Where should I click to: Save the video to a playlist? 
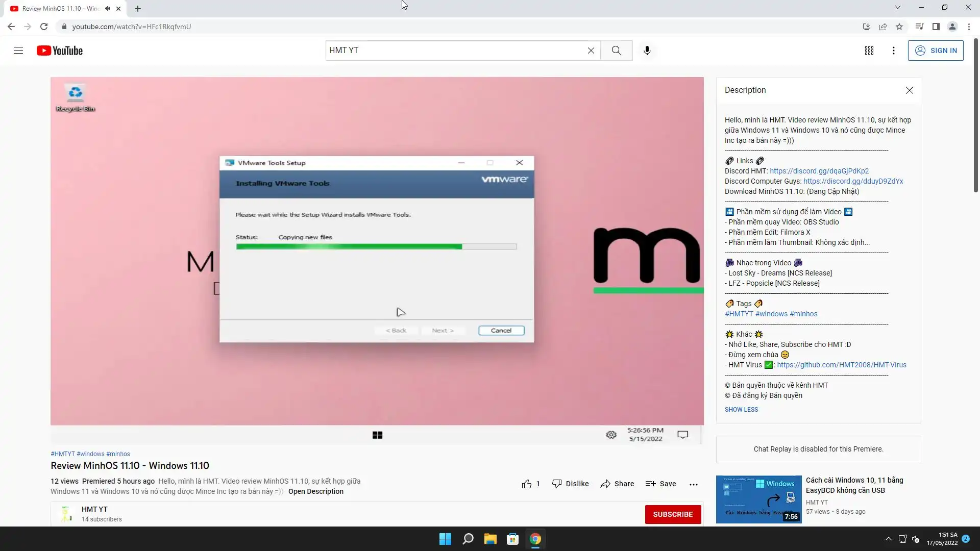pyautogui.click(x=660, y=484)
